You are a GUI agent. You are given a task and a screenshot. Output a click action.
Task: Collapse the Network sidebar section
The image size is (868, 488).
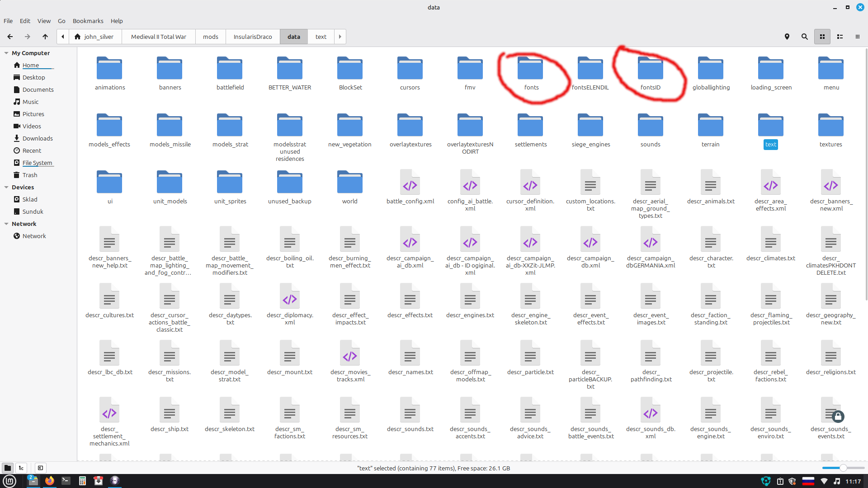pos(6,224)
